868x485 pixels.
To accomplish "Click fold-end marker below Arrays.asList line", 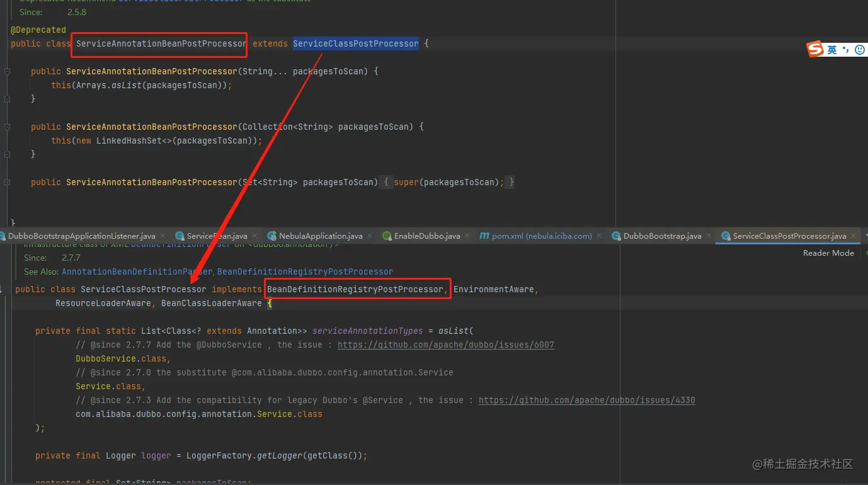I will pyautogui.click(x=7, y=100).
